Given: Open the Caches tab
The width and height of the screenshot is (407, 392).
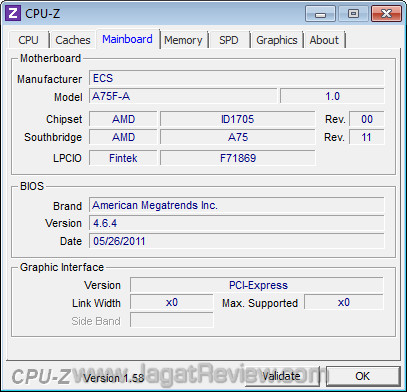Looking at the screenshot, I should coord(73,40).
